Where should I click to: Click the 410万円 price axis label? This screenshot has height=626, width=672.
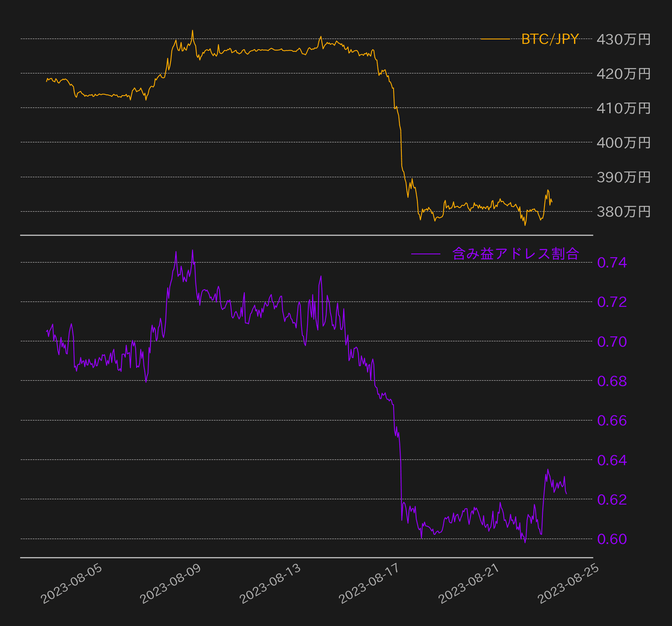(623, 108)
